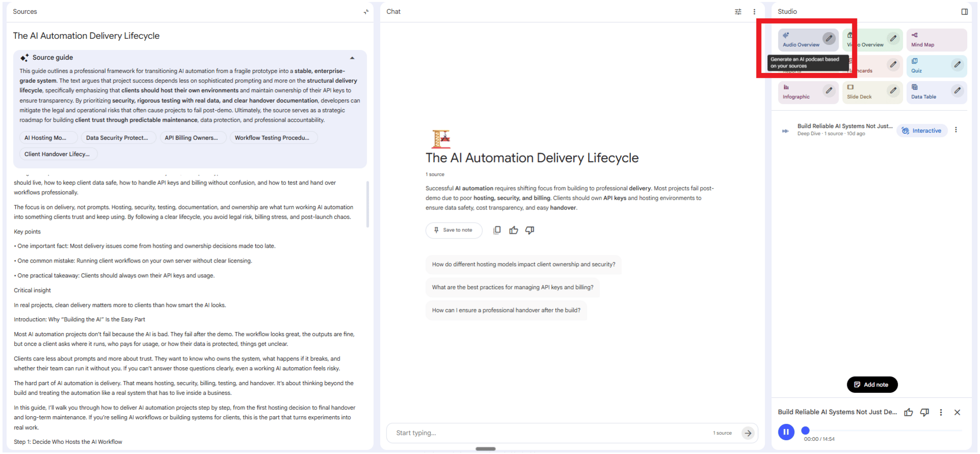
Task: Give thumbs up to the chat summary
Action: point(513,230)
